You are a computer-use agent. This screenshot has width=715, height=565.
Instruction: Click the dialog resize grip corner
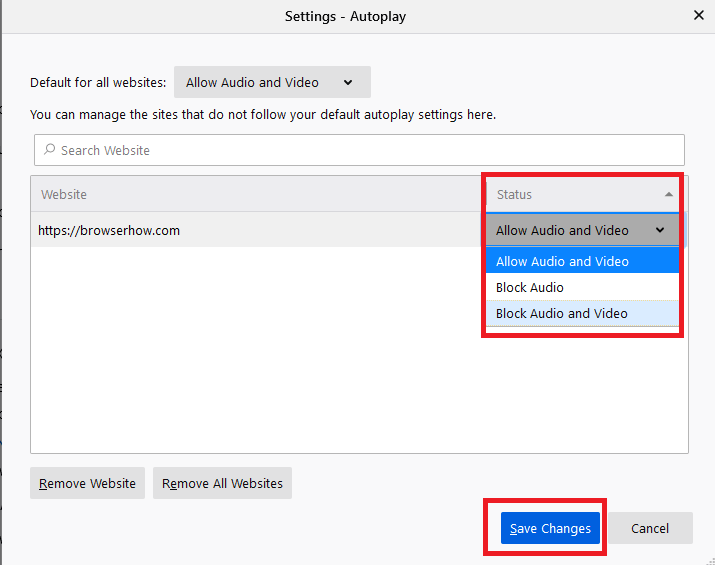pos(710,561)
